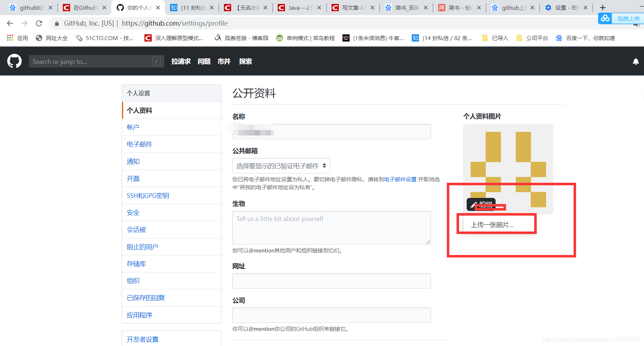This screenshot has height=346, width=644.
Task: Open a new browser tab with the plus icon
Action: [602, 7]
